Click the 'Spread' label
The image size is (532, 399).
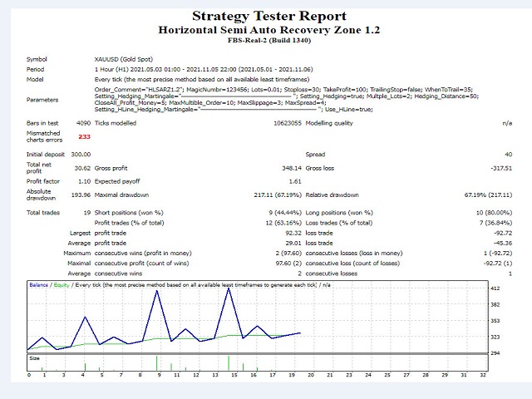[315, 155]
